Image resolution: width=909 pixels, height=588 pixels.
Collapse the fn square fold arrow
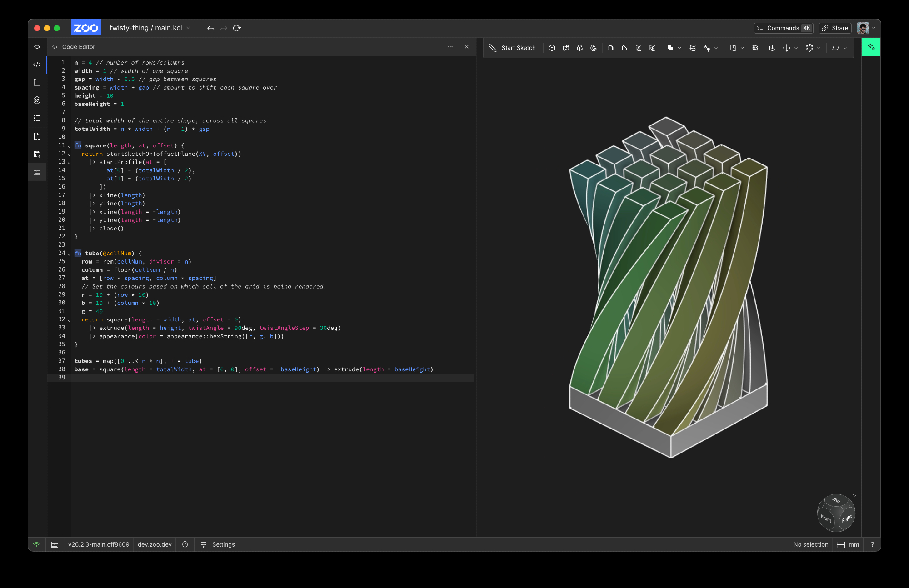tap(69, 146)
